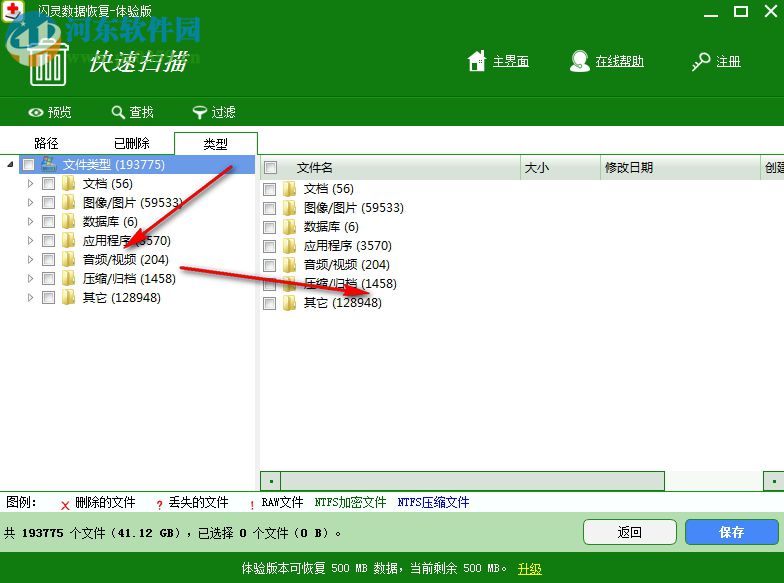
Task: Open the 主界面 link
Action: (x=510, y=62)
